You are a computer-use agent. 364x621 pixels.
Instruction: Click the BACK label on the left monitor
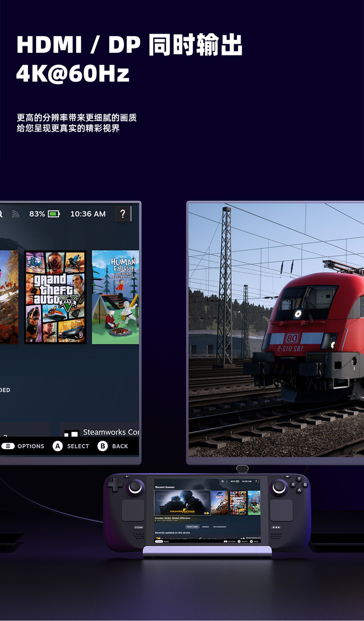click(120, 446)
